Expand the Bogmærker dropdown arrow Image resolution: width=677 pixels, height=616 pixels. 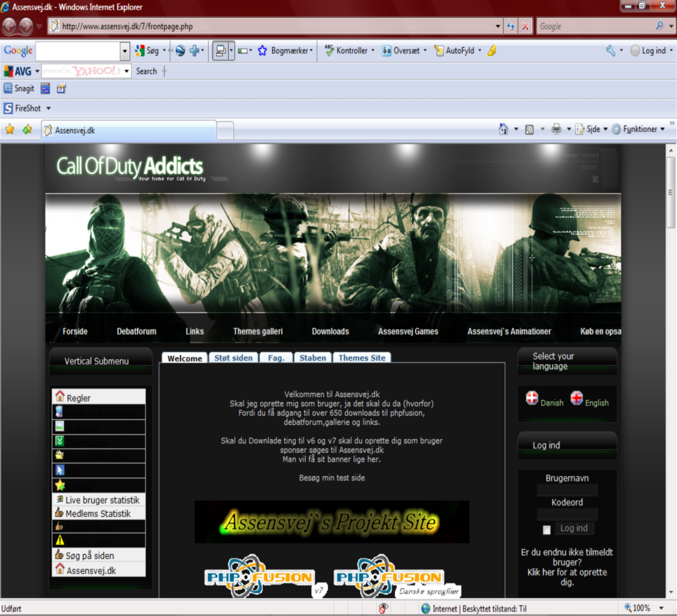(x=311, y=51)
